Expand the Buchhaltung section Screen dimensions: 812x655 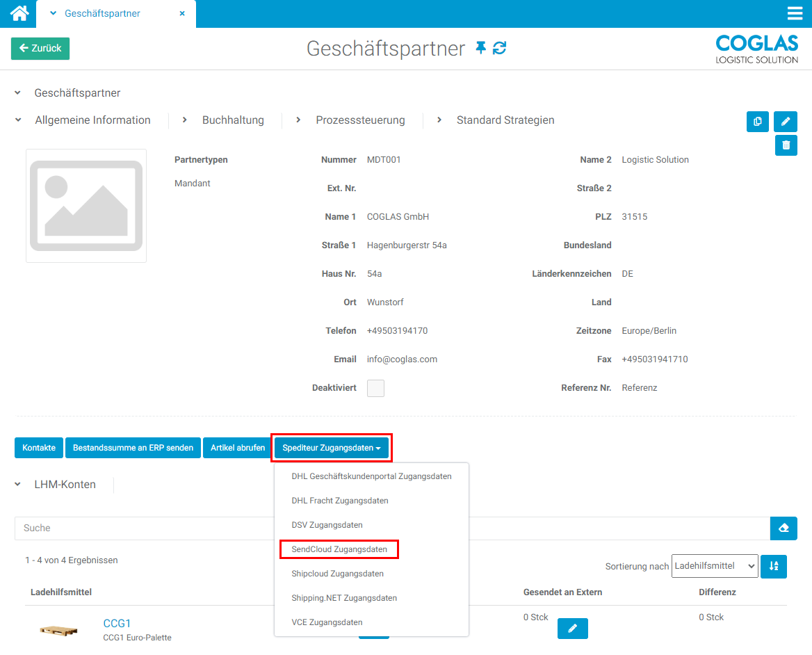click(232, 120)
